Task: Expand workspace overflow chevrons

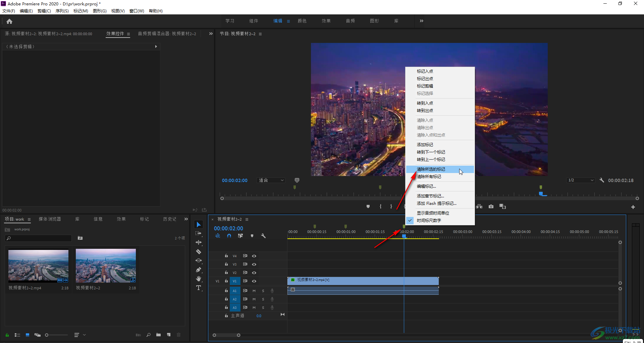Action: tap(421, 21)
